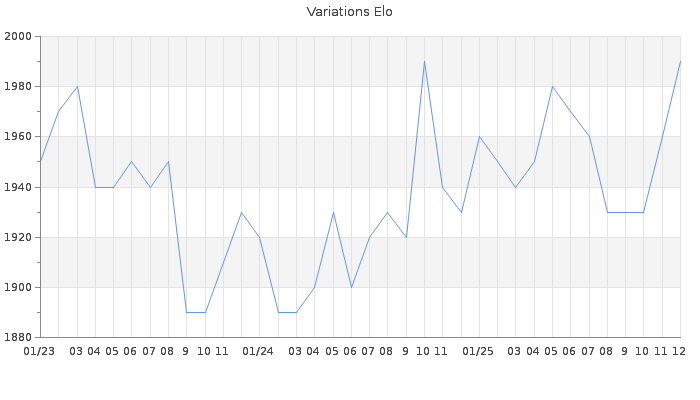Select the 01/24 x-axis date label
The image size is (700, 400).
click(x=258, y=351)
